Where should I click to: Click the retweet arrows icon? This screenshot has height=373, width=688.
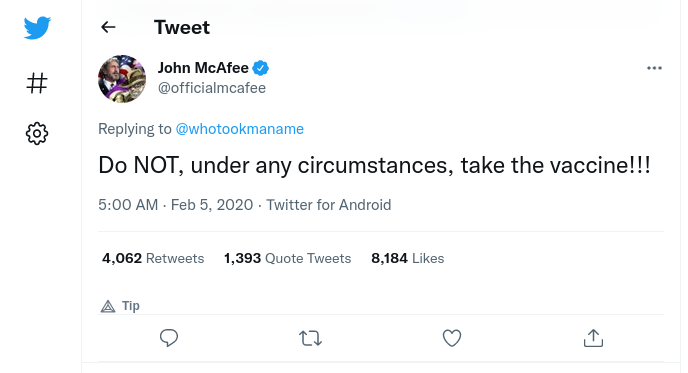click(x=310, y=339)
